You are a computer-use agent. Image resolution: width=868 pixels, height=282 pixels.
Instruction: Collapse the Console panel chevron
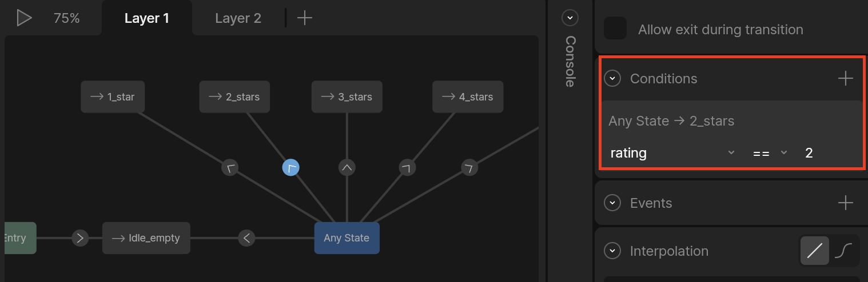[570, 18]
